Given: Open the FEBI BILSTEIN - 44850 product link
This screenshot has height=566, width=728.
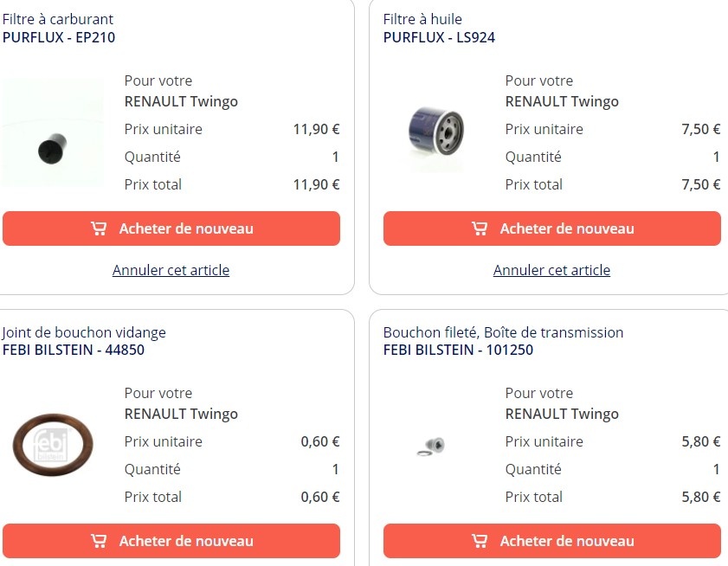Looking at the screenshot, I should [74, 351].
